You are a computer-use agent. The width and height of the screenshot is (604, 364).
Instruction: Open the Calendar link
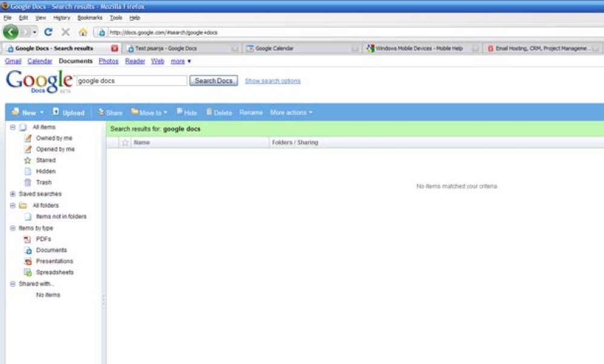[x=40, y=61]
